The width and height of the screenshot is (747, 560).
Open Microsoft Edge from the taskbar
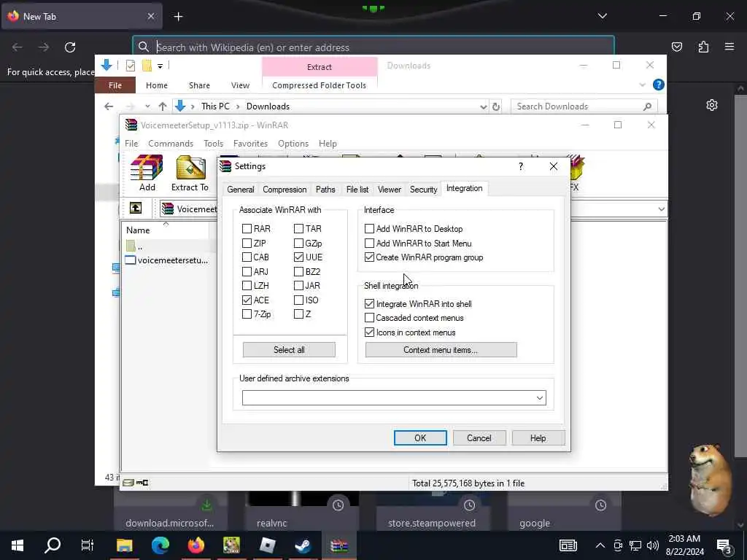pyautogui.click(x=160, y=545)
